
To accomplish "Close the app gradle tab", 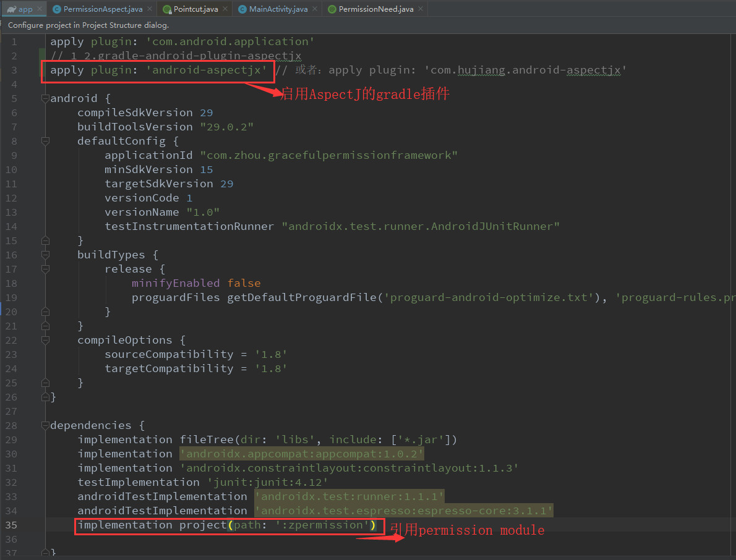I will [40, 9].
